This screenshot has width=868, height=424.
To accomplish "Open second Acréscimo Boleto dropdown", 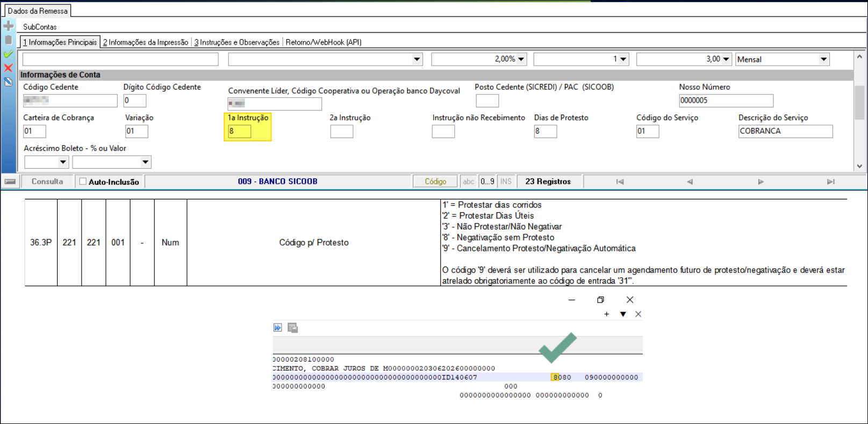I will [145, 162].
